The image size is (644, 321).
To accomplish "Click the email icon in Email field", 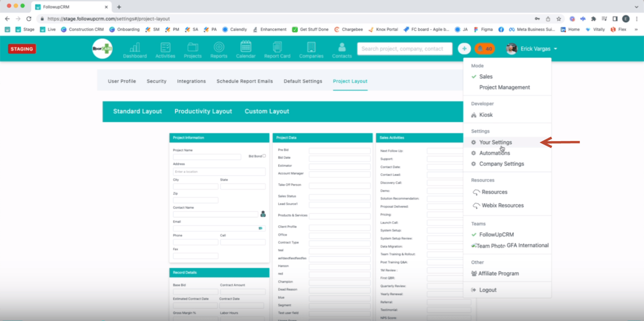I will pos(260,228).
